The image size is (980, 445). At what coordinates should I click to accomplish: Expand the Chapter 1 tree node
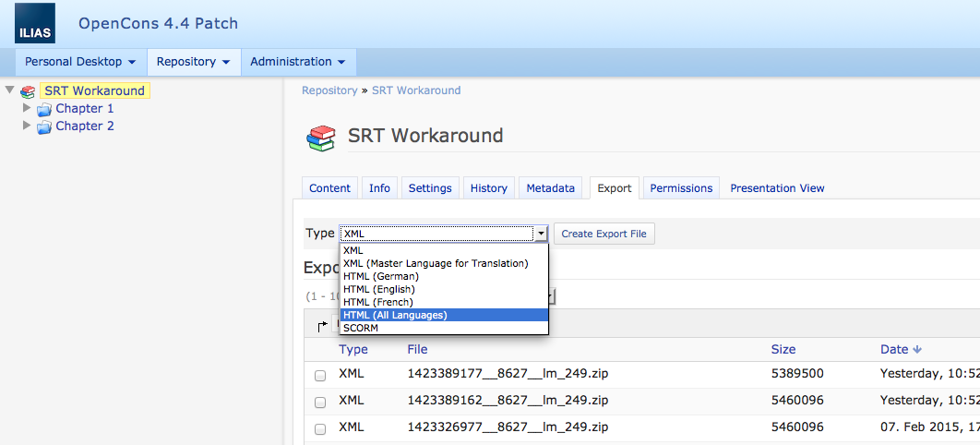[x=27, y=108]
